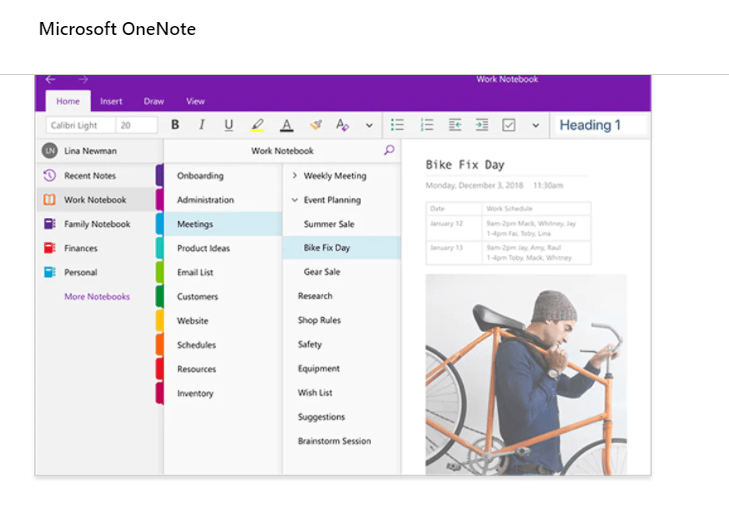
Task: Open the Family Notebook
Action: [97, 224]
